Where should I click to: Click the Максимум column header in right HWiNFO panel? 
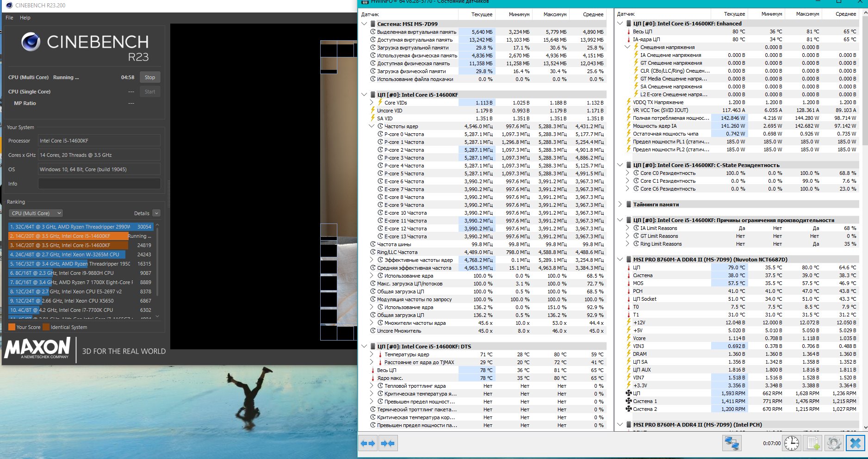tap(803, 14)
